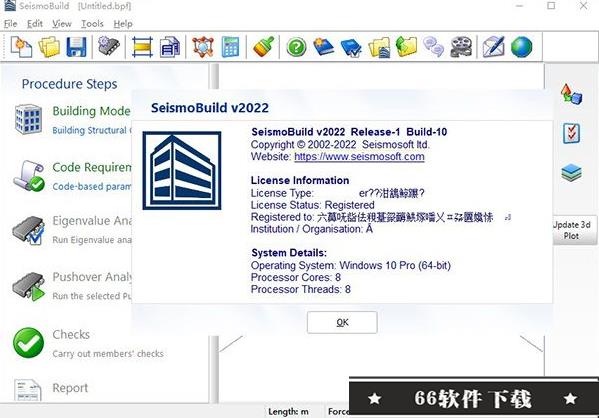Click the New project toolbar icon
Viewport: 599px width, 418px height.
coord(21,47)
